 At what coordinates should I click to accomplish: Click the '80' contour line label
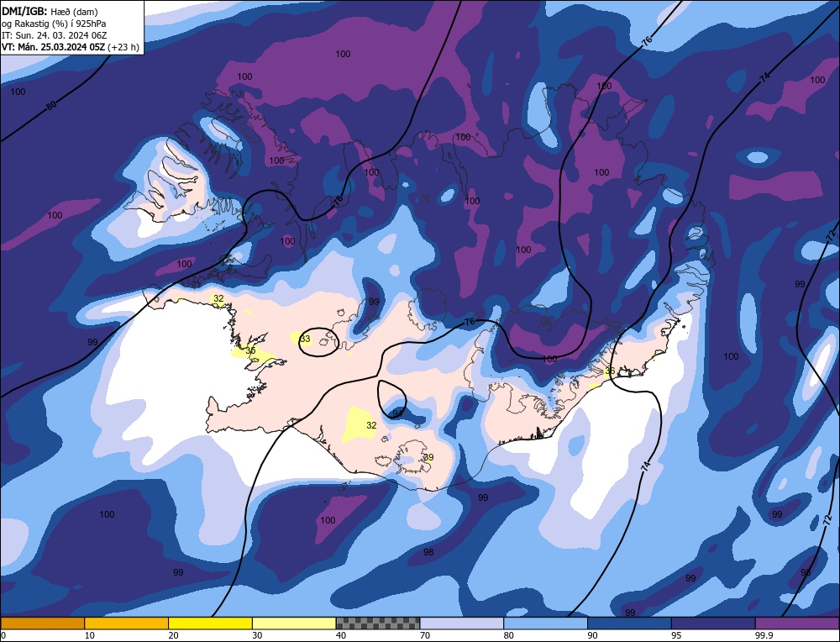point(51,105)
